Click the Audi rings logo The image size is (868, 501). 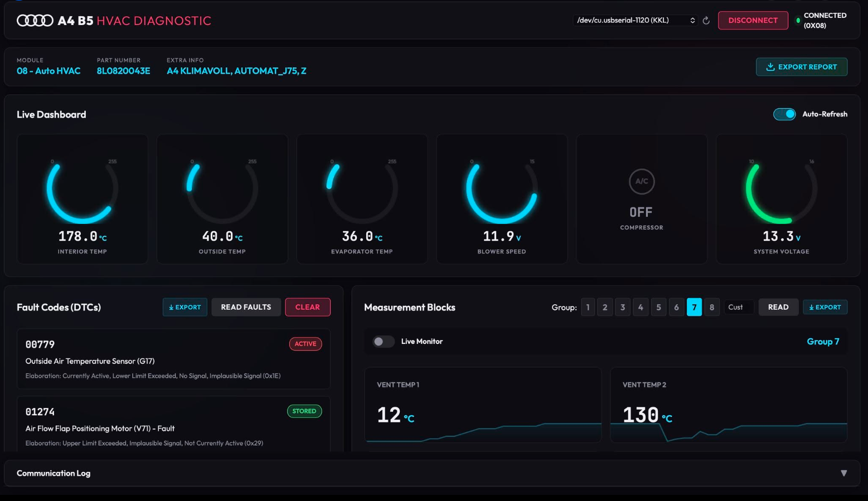pyautogui.click(x=35, y=21)
